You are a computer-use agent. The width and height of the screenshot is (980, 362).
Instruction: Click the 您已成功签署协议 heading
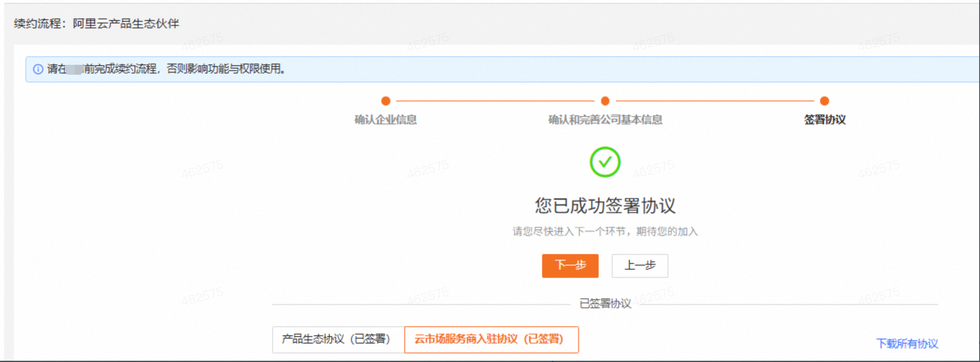coord(605,206)
